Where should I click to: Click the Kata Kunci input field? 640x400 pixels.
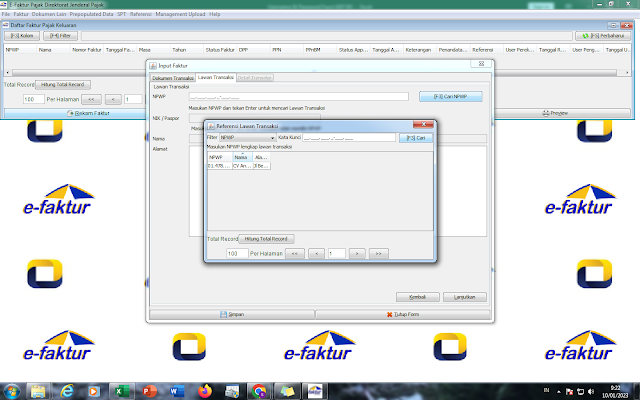pos(349,138)
